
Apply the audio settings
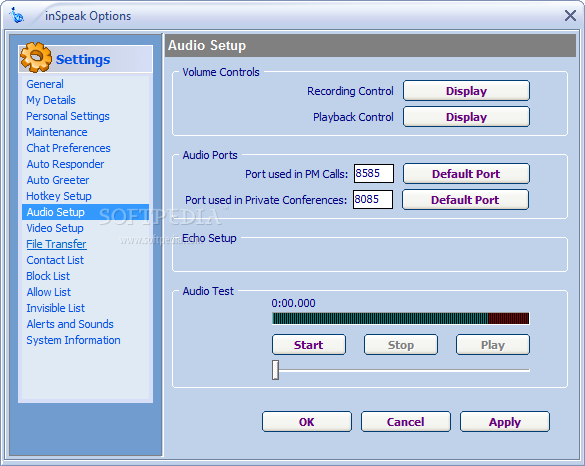(x=505, y=422)
